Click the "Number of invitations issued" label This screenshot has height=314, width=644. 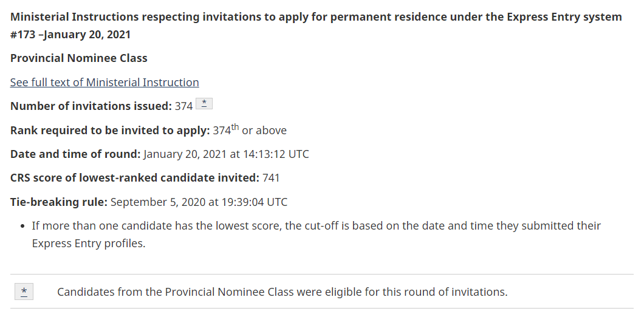(x=91, y=106)
